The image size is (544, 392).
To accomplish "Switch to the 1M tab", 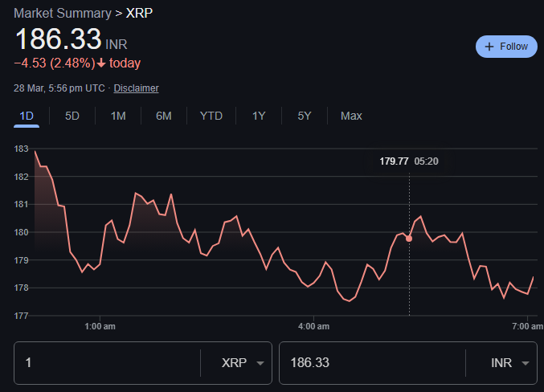I will tap(118, 116).
